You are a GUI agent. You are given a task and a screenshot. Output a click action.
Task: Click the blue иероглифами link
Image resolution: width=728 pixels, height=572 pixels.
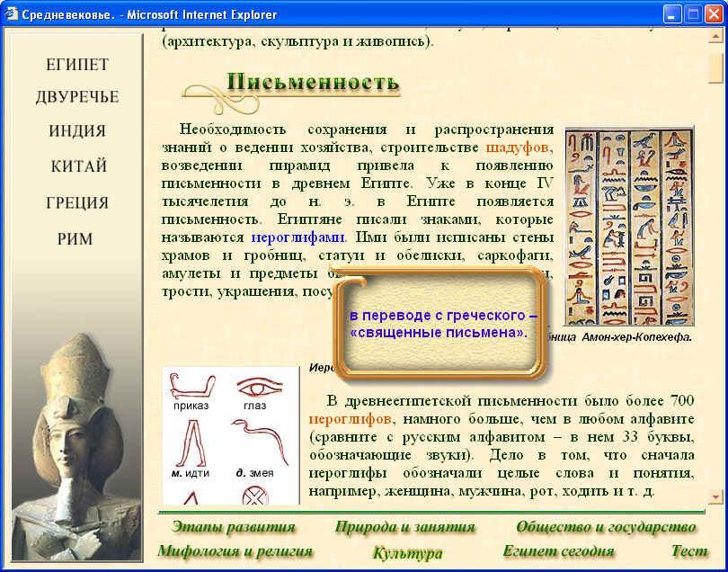click(297, 237)
